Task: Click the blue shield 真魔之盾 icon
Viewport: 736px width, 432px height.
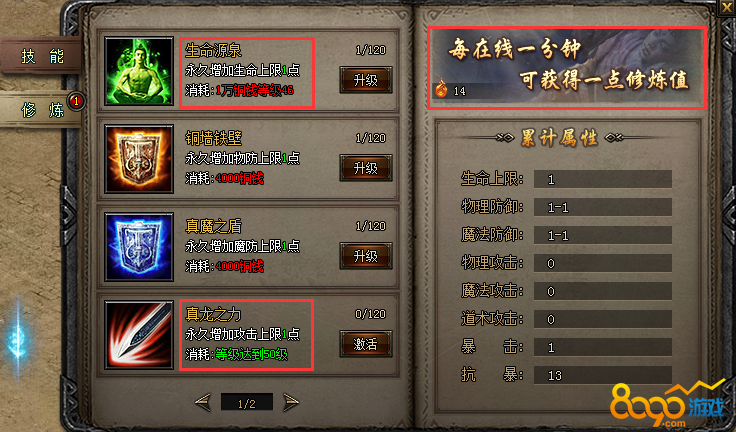Action: click(139, 247)
